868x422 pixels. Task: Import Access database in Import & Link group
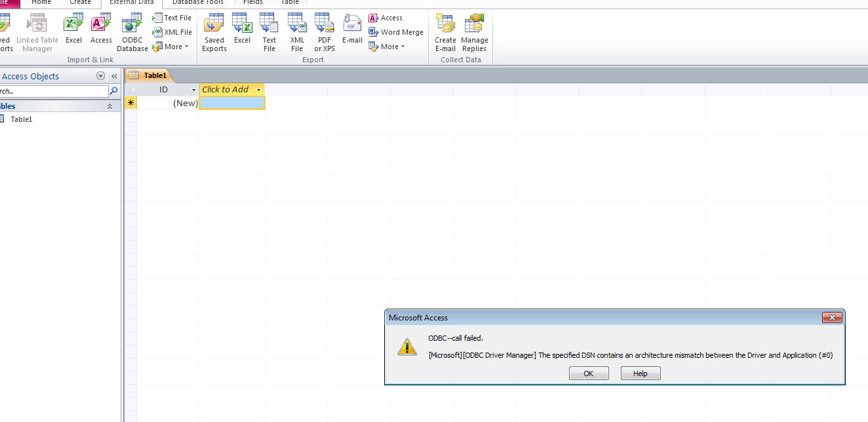pos(101,29)
